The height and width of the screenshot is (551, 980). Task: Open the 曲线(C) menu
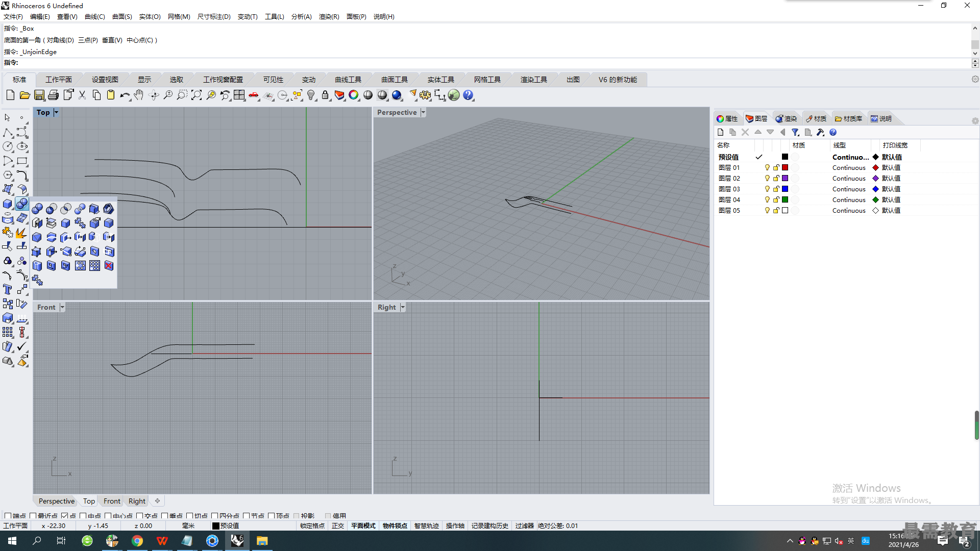pos(95,17)
